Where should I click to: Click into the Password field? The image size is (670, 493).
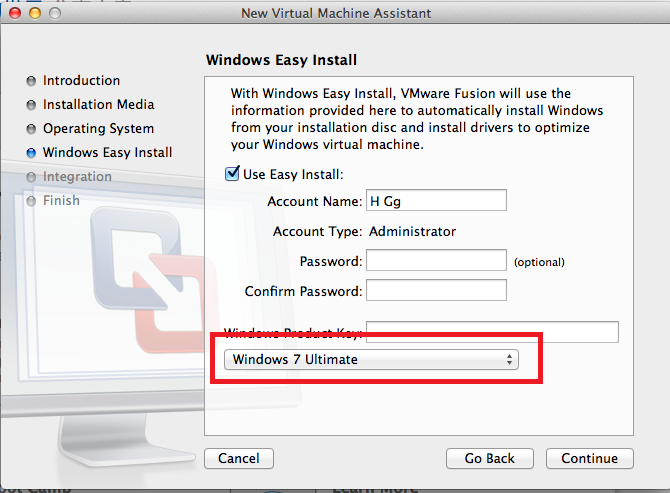[x=436, y=260]
